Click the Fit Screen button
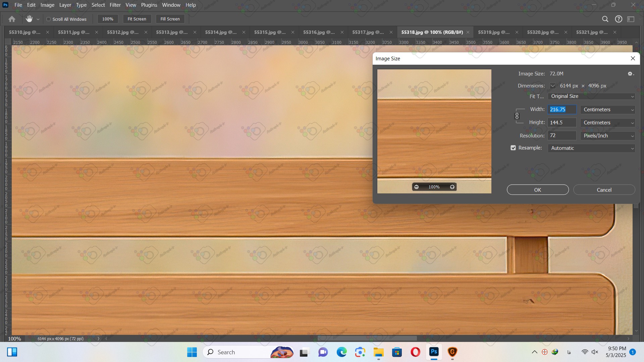The height and width of the screenshot is (362, 644). click(x=137, y=19)
